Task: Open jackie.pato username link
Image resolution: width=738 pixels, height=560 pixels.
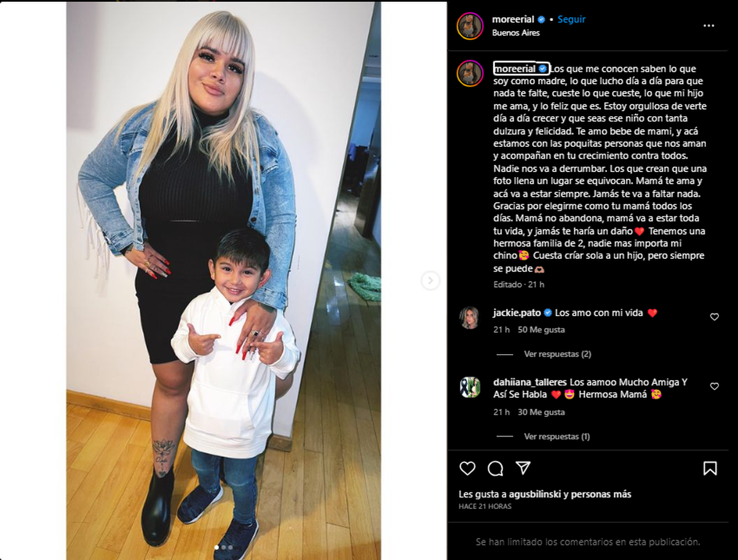Action: tap(517, 313)
